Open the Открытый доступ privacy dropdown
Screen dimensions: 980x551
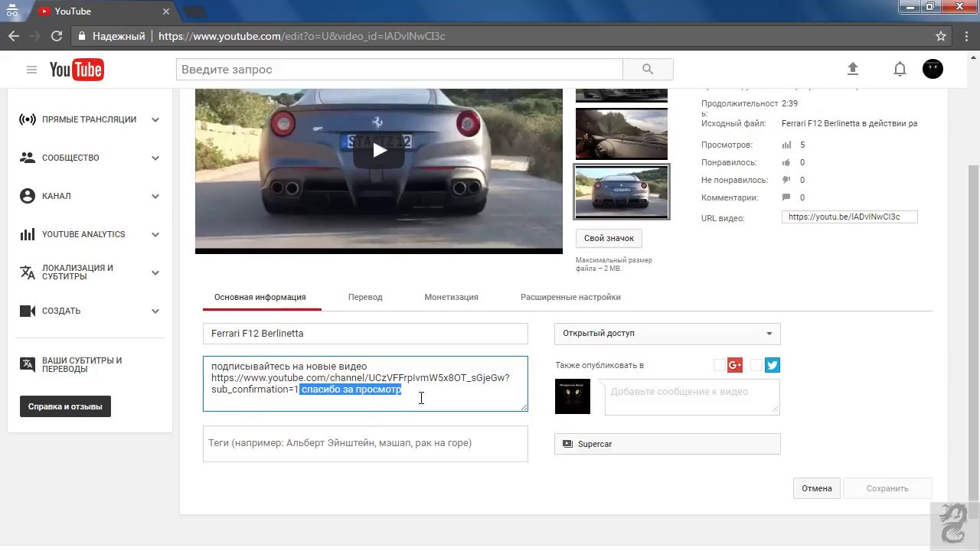click(668, 334)
